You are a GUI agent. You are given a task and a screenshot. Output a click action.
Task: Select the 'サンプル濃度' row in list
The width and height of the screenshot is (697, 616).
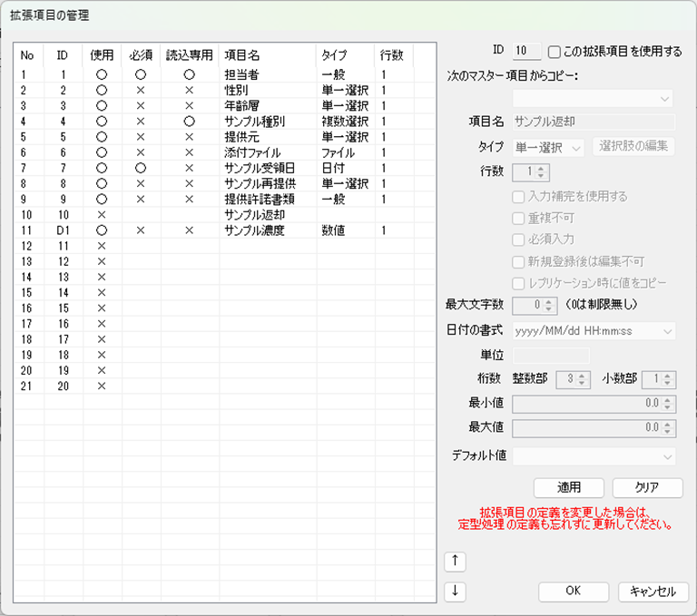tap(253, 230)
